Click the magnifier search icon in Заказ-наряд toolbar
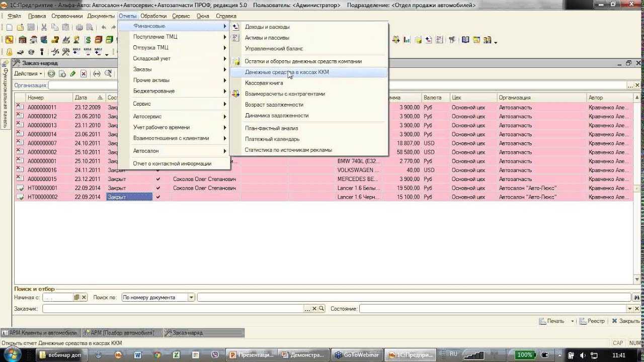This screenshot has height=362, width=644. point(108,74)
